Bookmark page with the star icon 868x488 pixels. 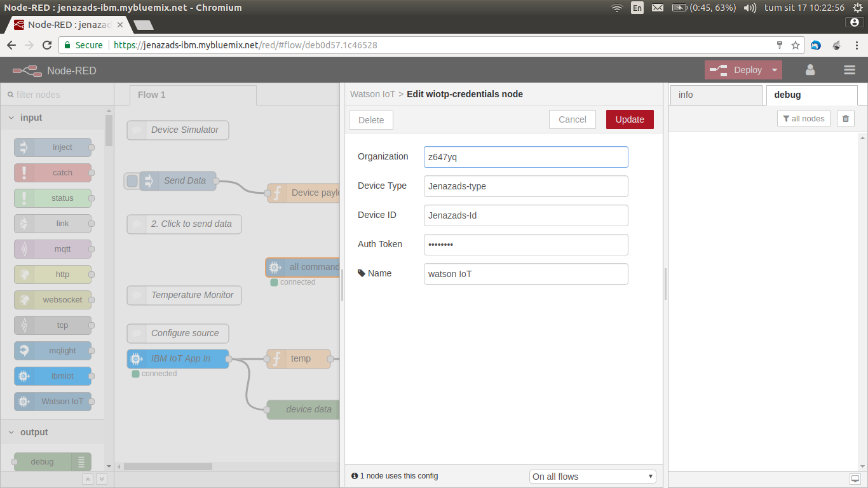[795, 45]
